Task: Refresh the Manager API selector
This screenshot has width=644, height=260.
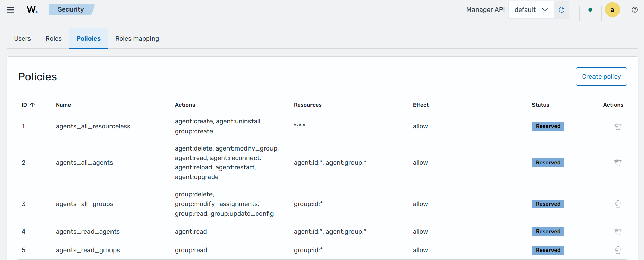Action: tap(562, 10)
